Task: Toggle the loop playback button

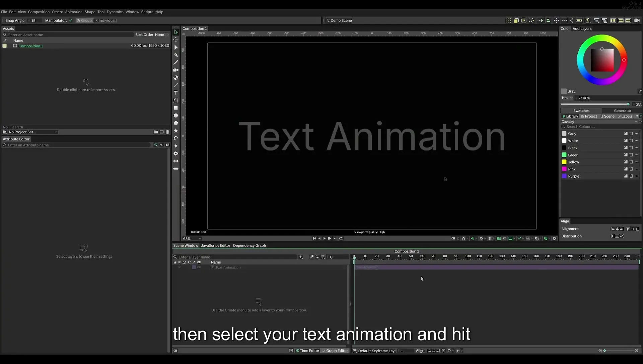Action: [341, 239]
